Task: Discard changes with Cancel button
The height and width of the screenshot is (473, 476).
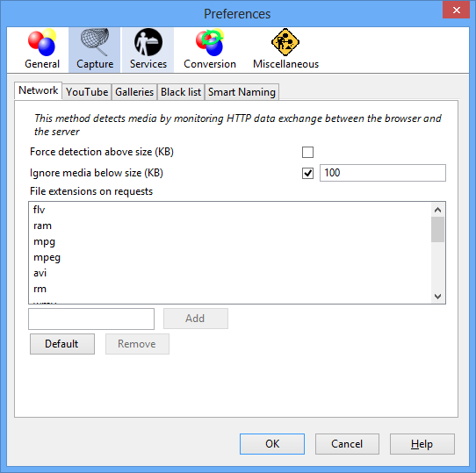Action: coord(347,444)
